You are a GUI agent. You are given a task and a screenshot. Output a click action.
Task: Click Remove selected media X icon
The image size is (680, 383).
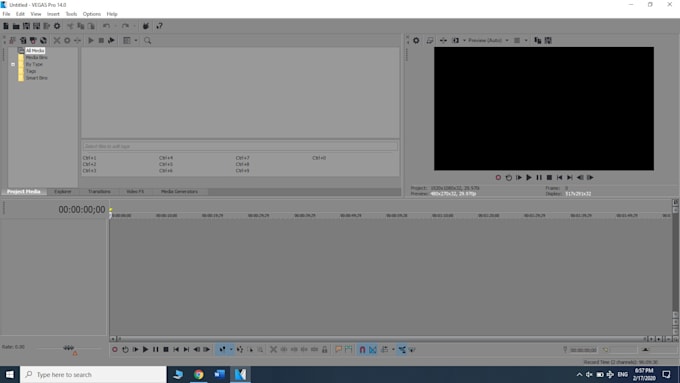click(x=57, y=40)
